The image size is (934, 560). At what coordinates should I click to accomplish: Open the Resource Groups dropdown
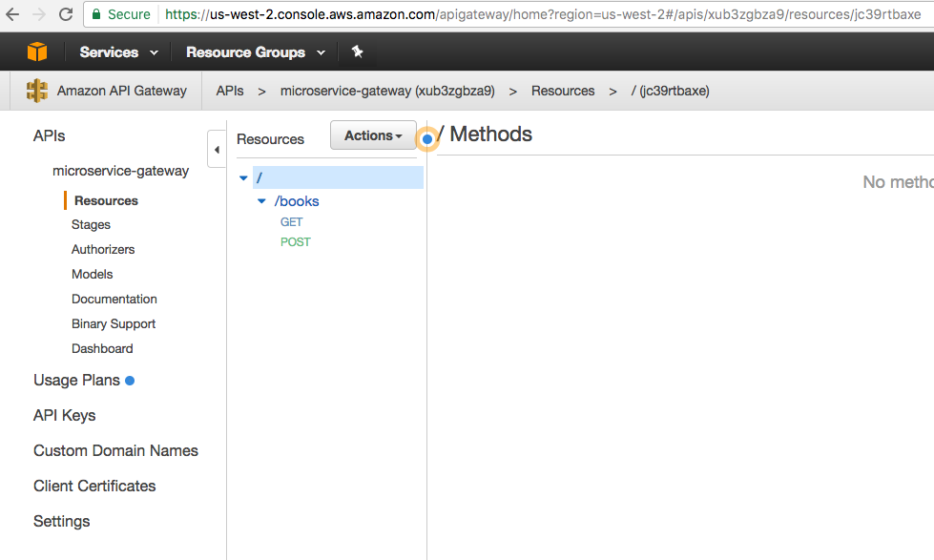pos(256,52)
